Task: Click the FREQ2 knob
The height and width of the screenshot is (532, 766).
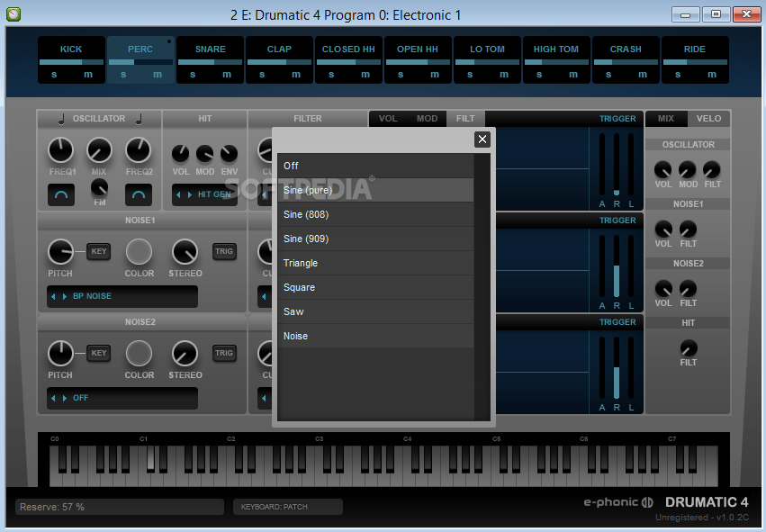Action: (139, 150)
